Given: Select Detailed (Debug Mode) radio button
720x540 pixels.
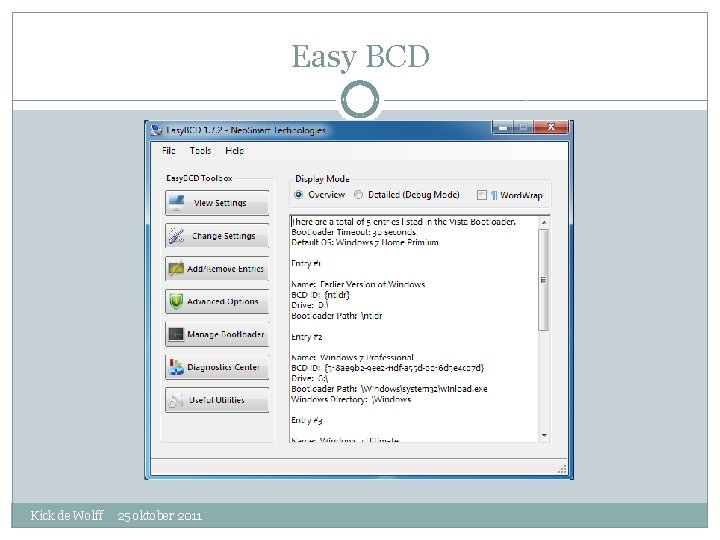Looking at the screenshot, I should pos(359,195).
